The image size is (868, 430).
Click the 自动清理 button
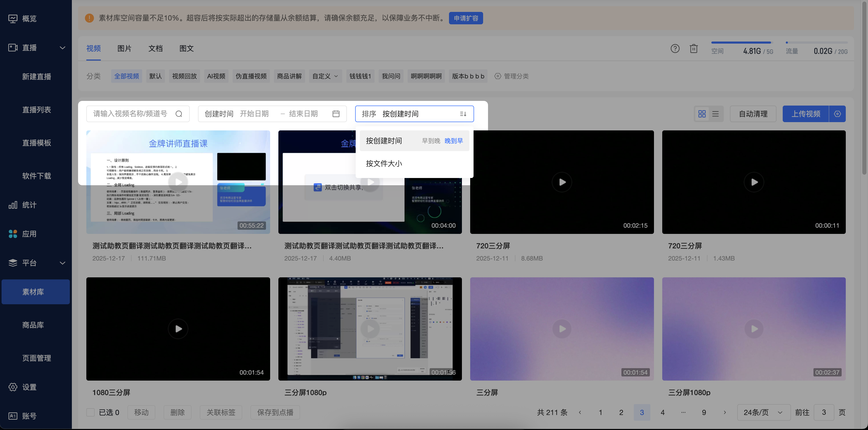point(753,114)
